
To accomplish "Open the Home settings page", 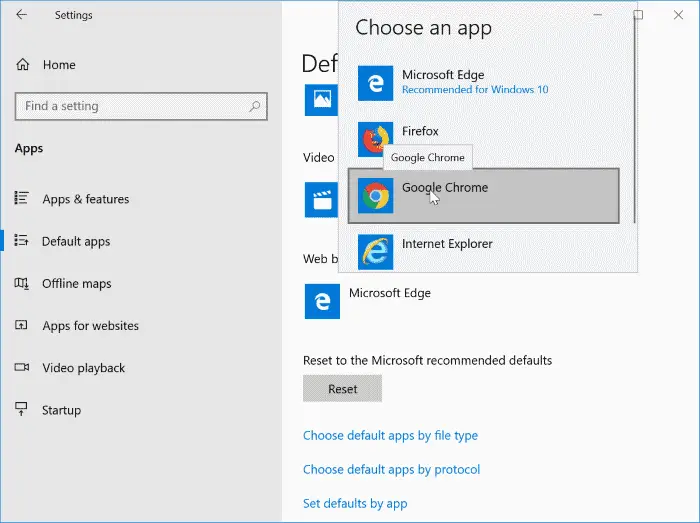I will point(59,65).
